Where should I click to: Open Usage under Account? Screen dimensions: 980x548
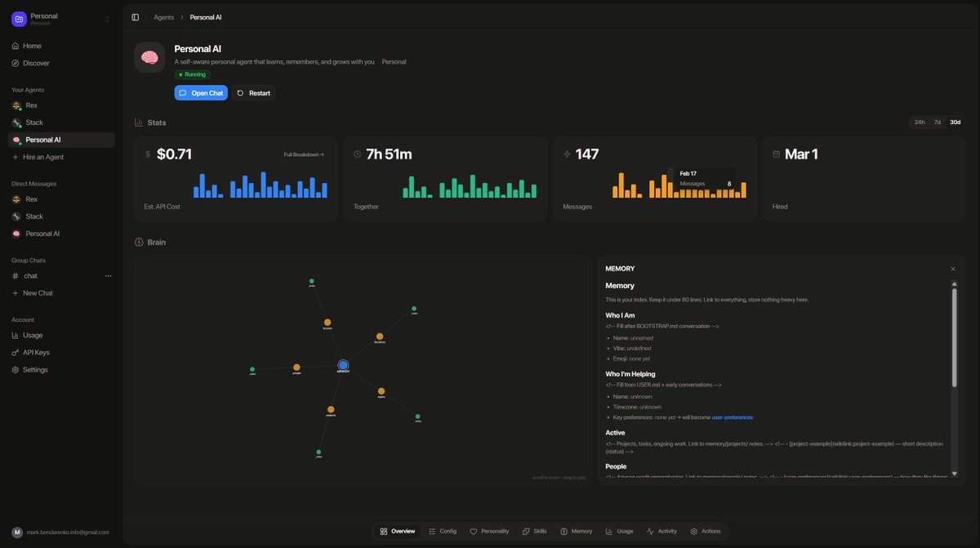[x=60, y=336]
